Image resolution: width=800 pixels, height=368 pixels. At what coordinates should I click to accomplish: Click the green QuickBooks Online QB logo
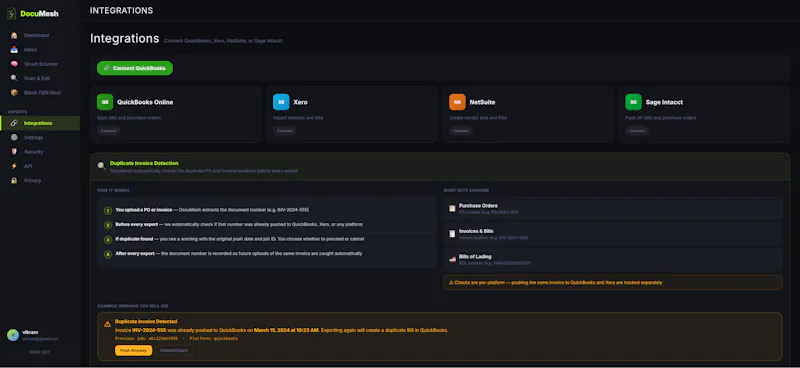[x=105, y=102]
